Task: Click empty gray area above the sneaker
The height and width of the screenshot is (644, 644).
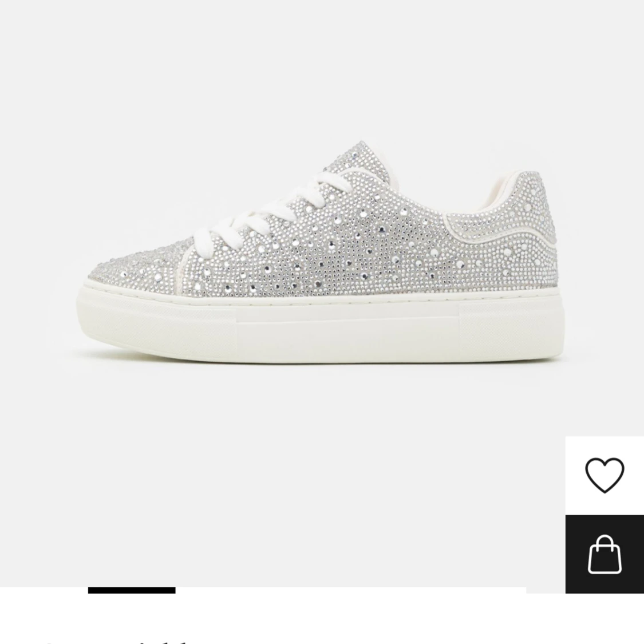Action: tap(321, 70)
